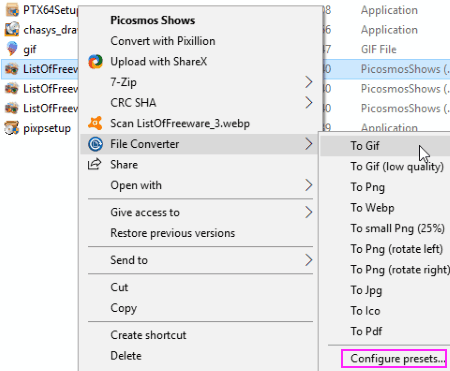The height and width of the screenshot is (371, 450).
Task: Expand the CRC SHA submenu arrow
Action: (309, 103)
